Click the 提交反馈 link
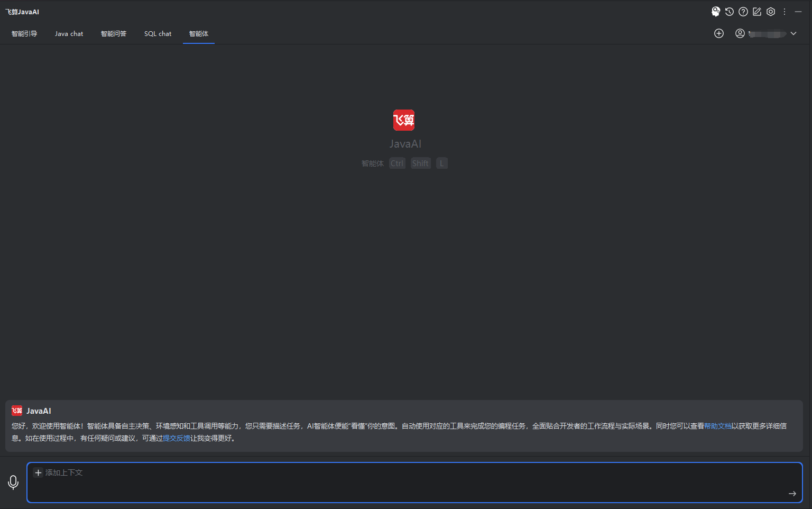Screen dimensions: 812x509 pos(177,438)
